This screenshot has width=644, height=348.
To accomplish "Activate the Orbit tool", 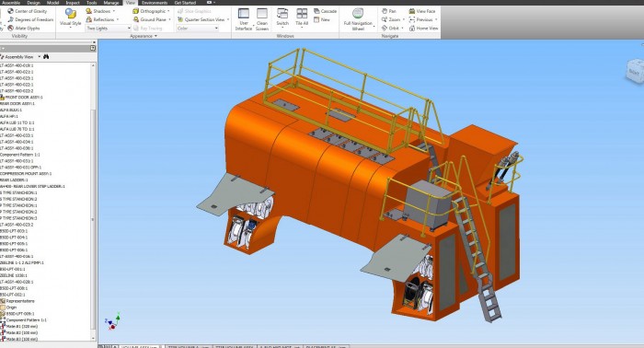I will coord(392,28).
